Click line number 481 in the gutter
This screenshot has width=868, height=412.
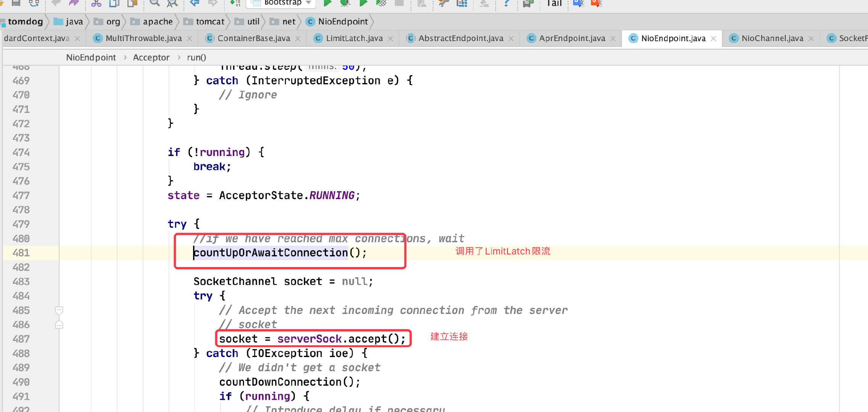click(x=21, y=253)
